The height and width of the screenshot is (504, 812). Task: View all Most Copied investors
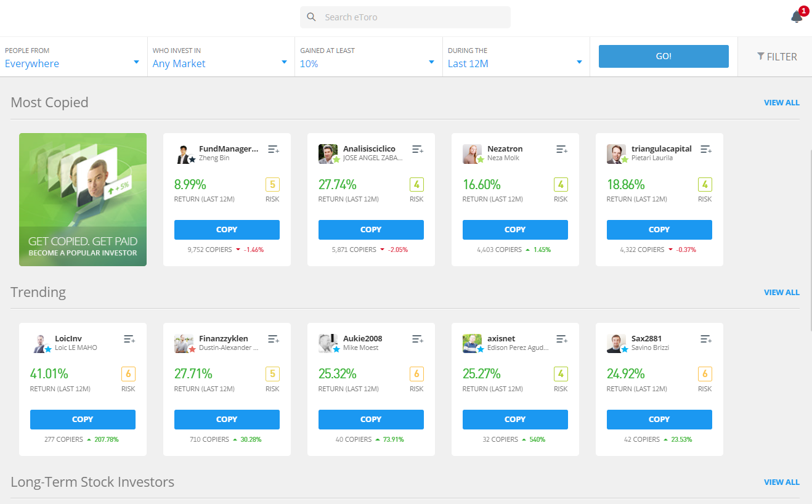(782, 103)
